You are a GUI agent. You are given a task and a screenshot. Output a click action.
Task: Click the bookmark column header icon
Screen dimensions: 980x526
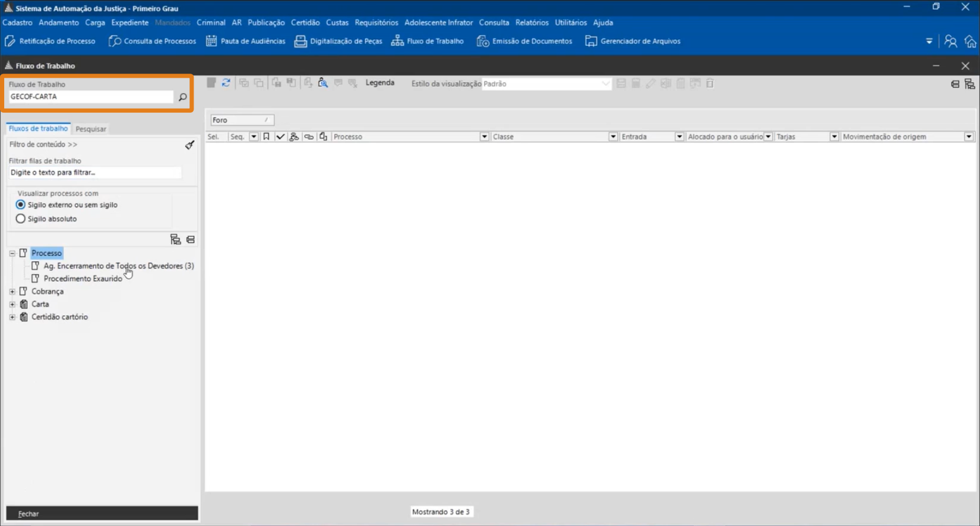[266, 137]
